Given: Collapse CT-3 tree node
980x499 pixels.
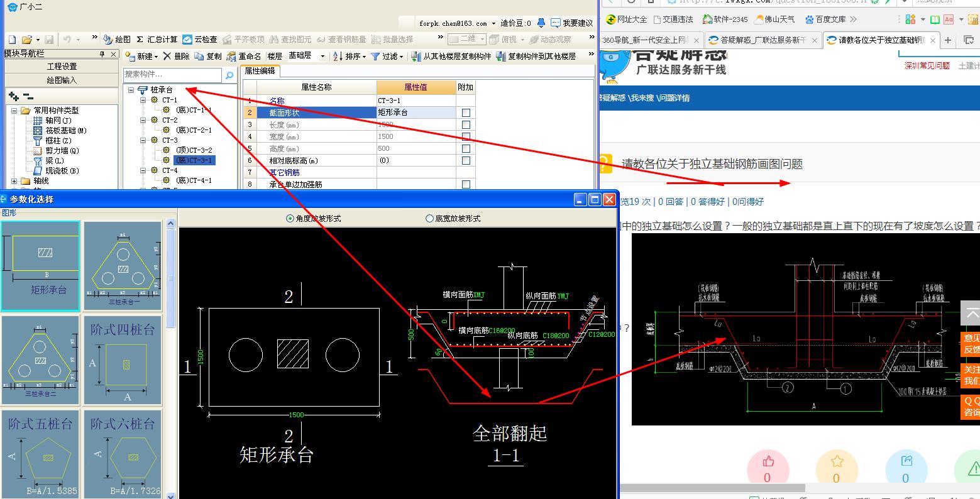Looking at the screenshot, I should pyautogui.click(x=143, y=140).
